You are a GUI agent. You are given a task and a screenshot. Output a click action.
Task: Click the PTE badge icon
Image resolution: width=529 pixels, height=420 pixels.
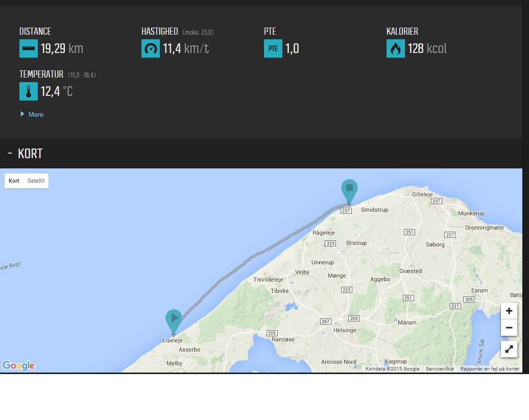[x=273, y=49]
